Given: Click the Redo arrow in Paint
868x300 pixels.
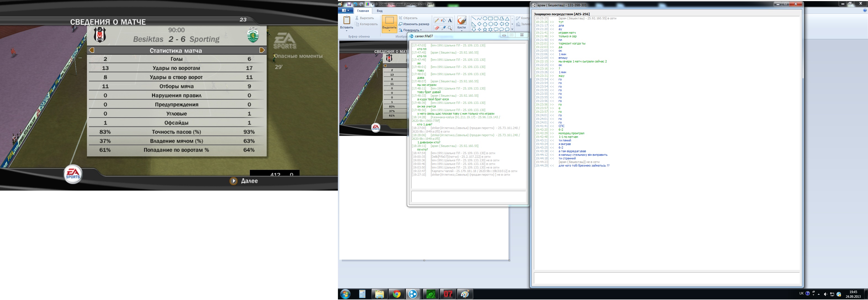Looking at the screenshot, I should pos(362,4).
